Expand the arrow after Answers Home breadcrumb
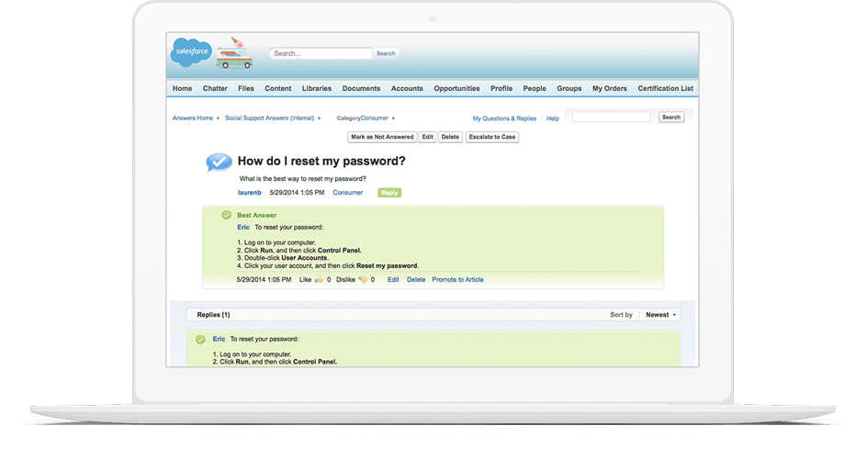 pos(219,118)
